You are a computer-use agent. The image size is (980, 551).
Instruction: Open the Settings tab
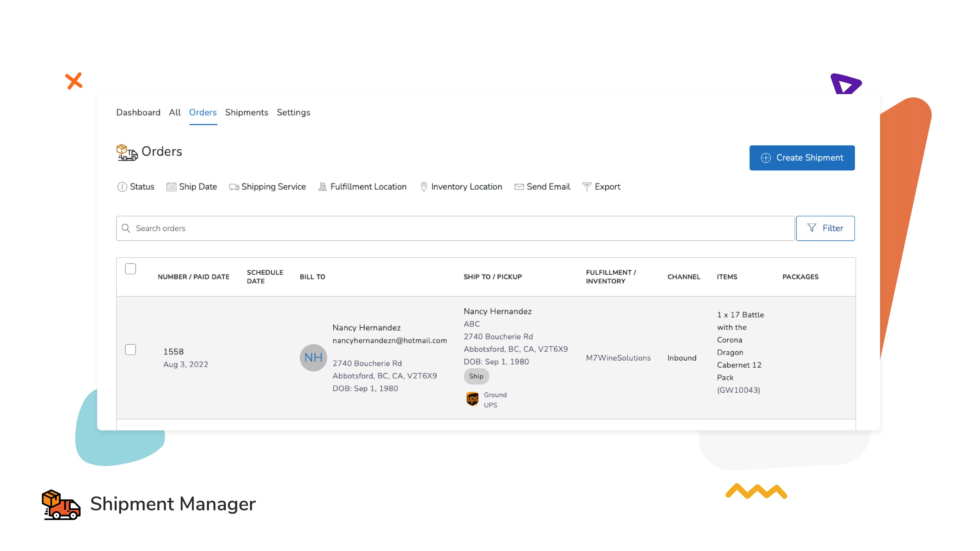pyautogui.click(x=293, y=112)
